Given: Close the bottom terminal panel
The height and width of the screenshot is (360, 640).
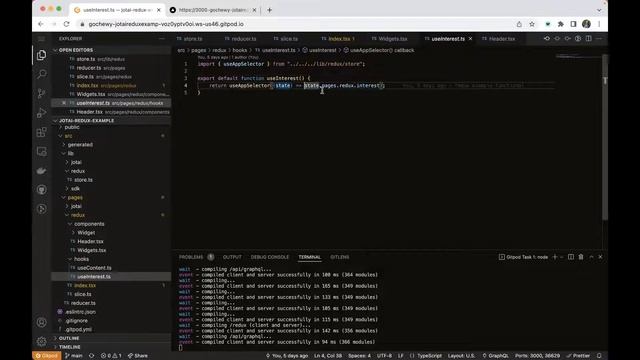Looking at the screenshot, I should [600, 257].
